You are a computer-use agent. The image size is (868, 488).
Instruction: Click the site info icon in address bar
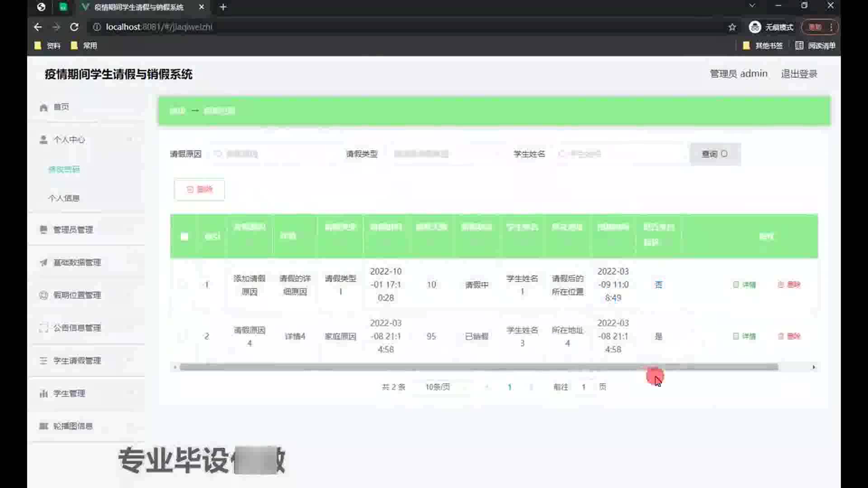[x=96, y=27]
